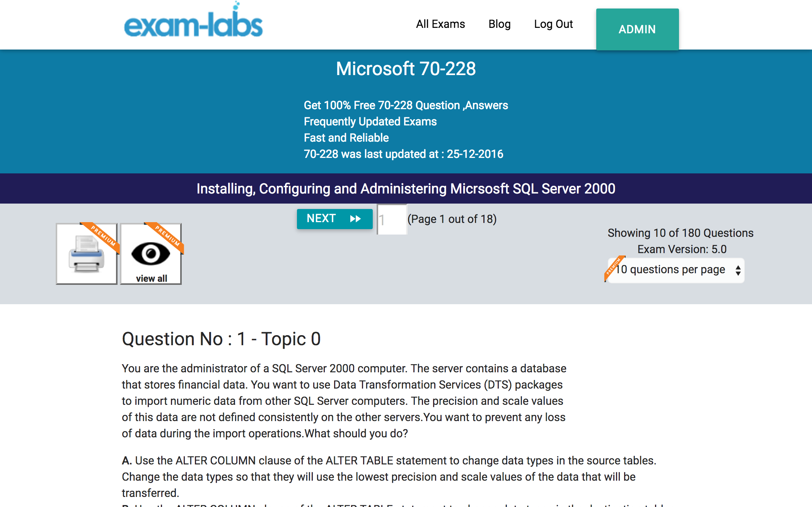Click 'Get 100% Free 70-228 Question' text

pyautogui.click(x=406, y=105)
